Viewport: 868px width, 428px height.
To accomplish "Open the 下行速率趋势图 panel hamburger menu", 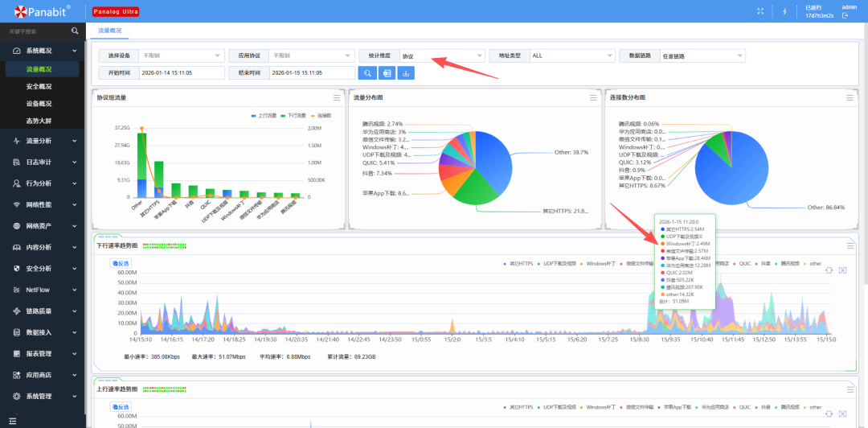I will pos(850,245).
